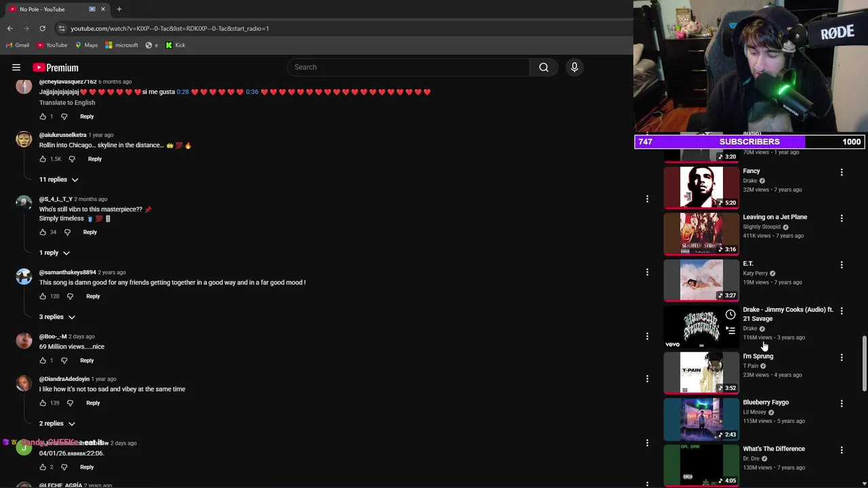Open options menu for I'm Sprung
This screenshot has width=868, height=488.
[842, 357]
